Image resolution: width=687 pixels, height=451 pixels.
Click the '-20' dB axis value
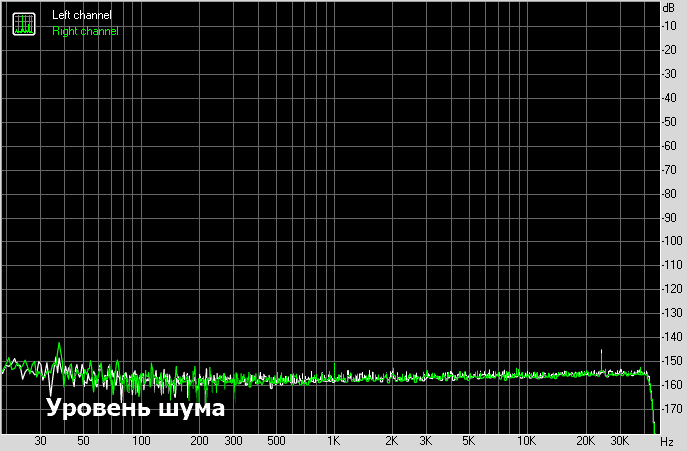(x=669, y=50)
